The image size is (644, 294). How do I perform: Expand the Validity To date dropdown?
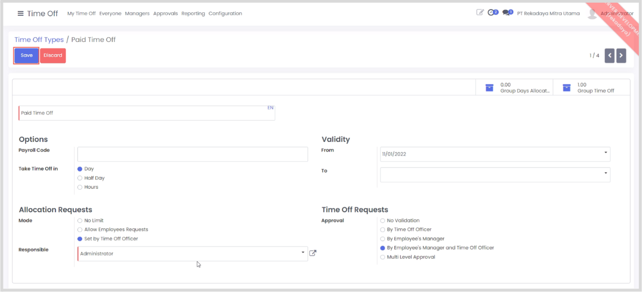point(605,174)
